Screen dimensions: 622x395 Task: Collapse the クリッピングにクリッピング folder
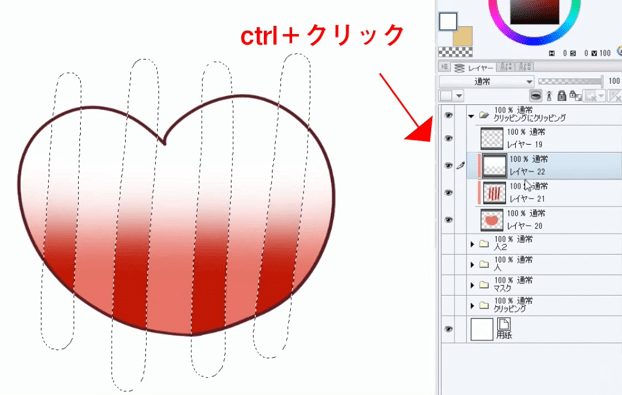(471, 116)
